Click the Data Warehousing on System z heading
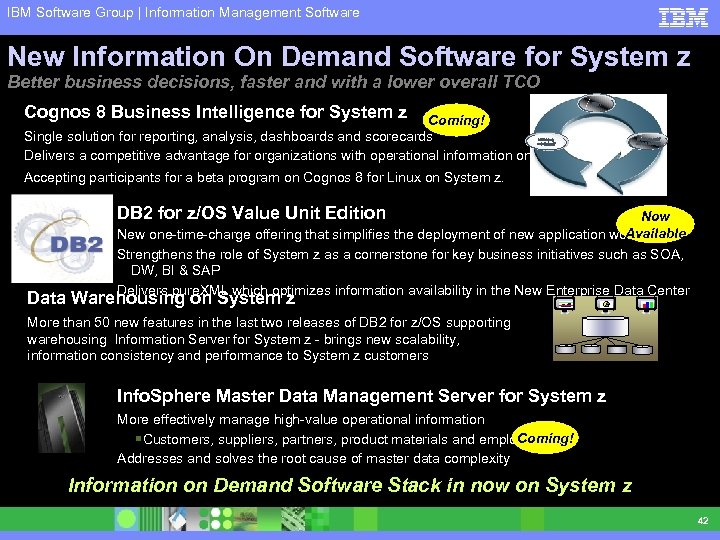 161,298
